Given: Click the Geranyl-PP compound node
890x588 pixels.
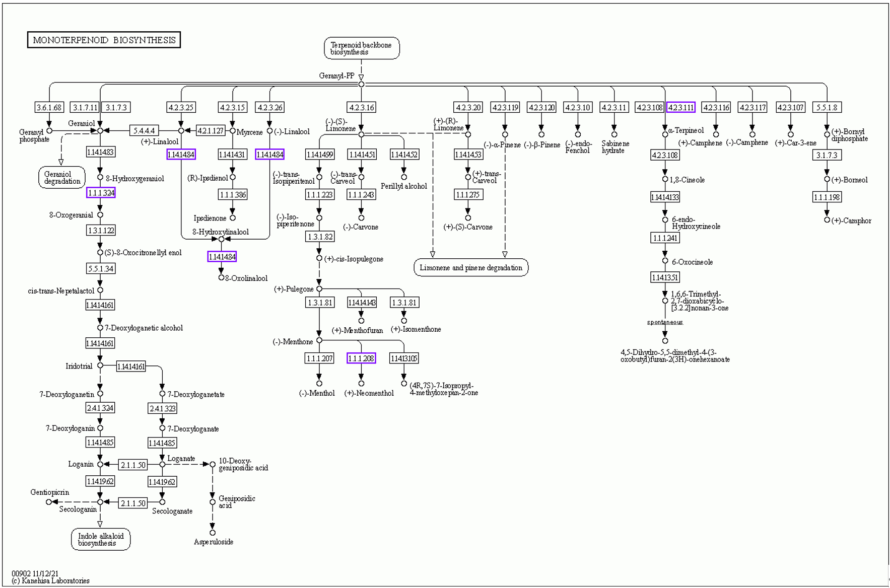Looking at the screenshot, I should [x=361, y=84].
